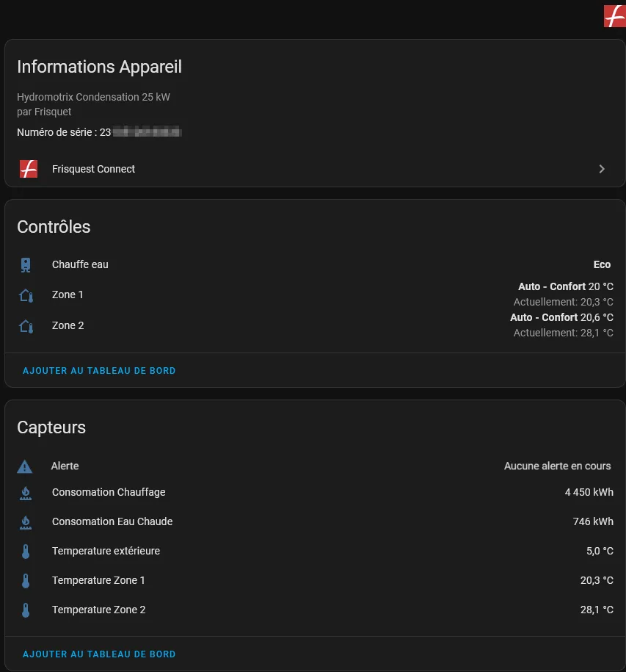This screenshot has width=626, height=672.
Task: Click the 4 450 kWh heating consumption value
Action: coord(589,492)
